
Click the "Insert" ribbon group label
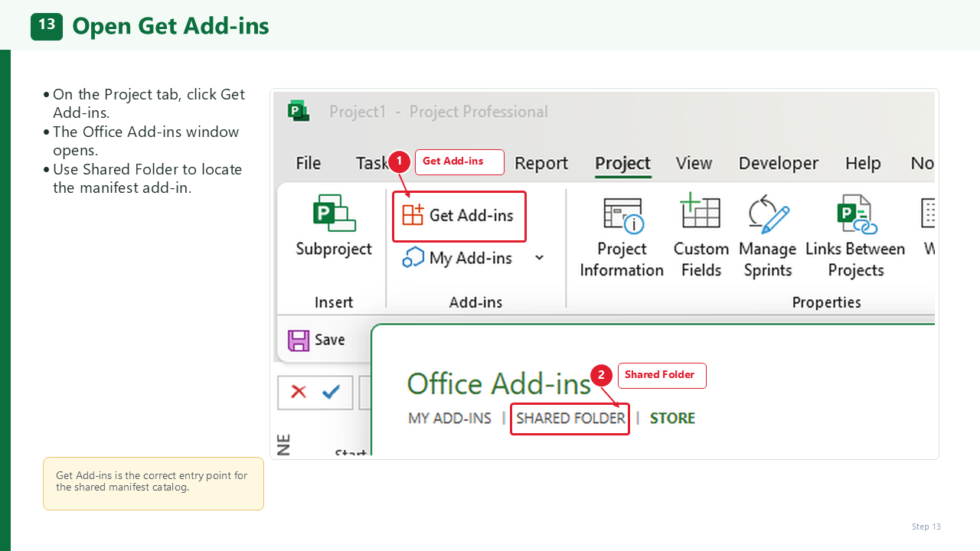point(334,302)
